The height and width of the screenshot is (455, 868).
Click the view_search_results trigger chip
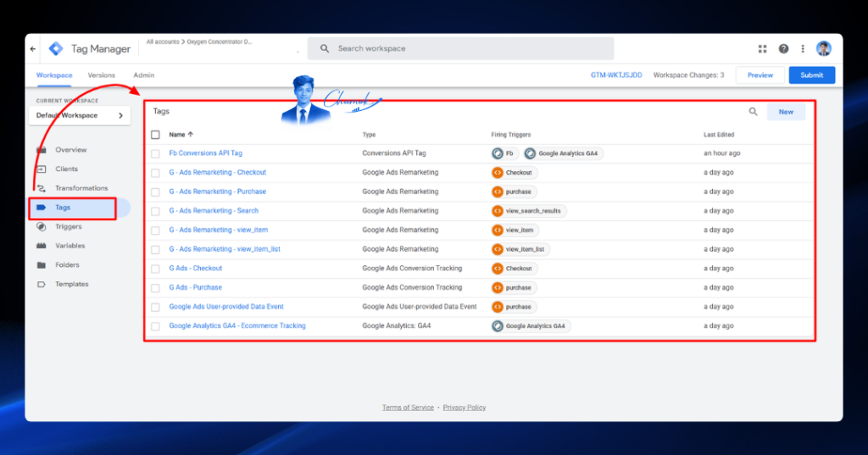pyautogui.click(x=528, y=211)
